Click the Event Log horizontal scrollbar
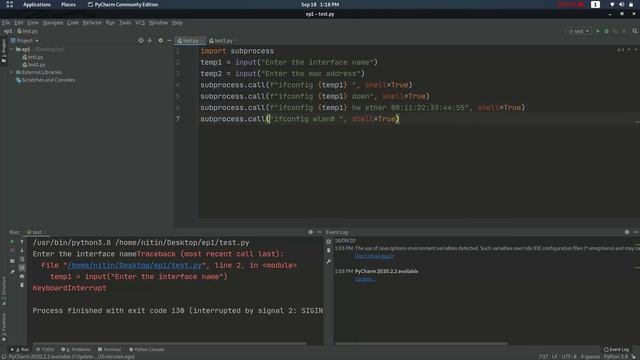The image size is (640, 360). coord(421,344)
